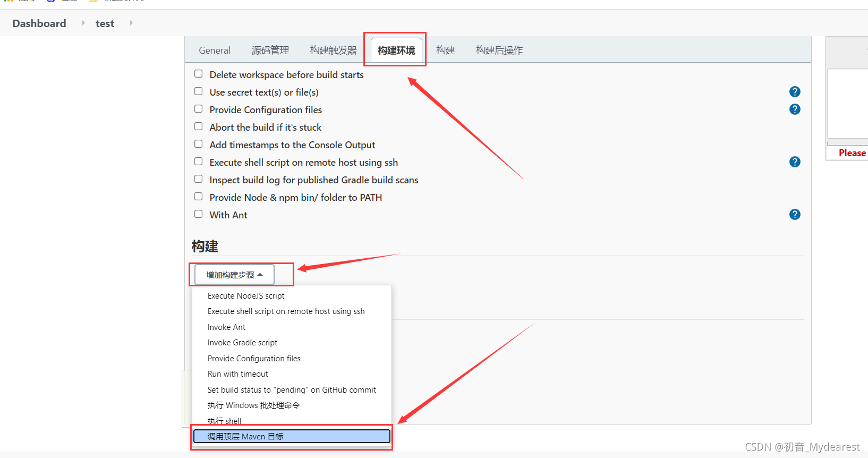Switch to the General tab
This screenshot has width=868, height=458.
[x=215, y=50]
